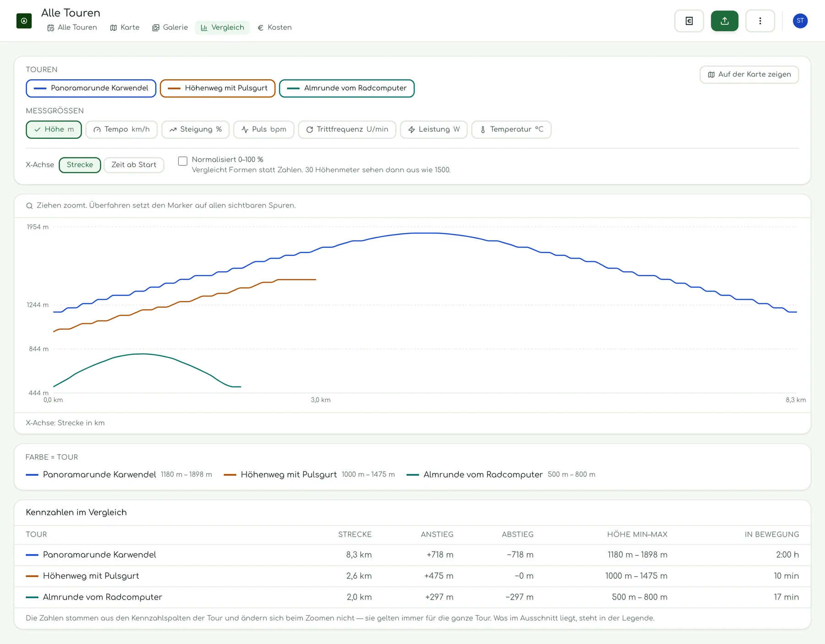Click Auf der Karte zeigen button
This screenshot has width=825, height=644.
coord(749,74)
